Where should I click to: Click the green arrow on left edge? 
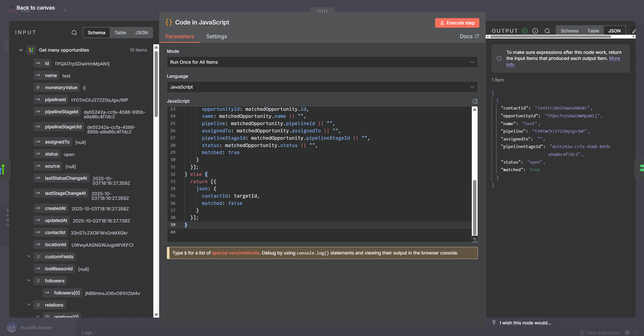click(3, 169)
